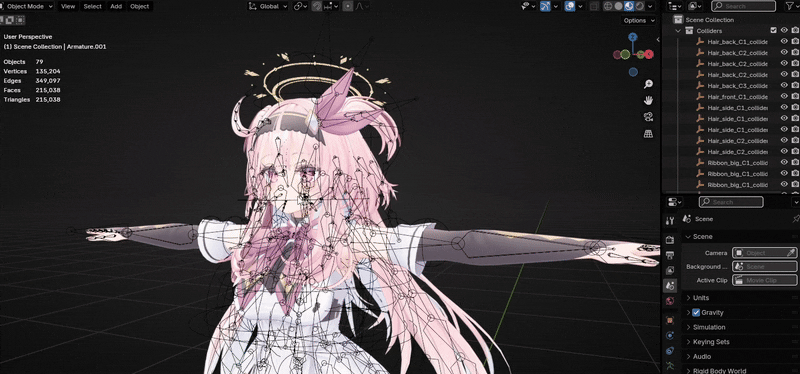Click the zoom magnifier viewport icon
The height and width of the screenshot is (374, 800).
click(x=648, y=84)
